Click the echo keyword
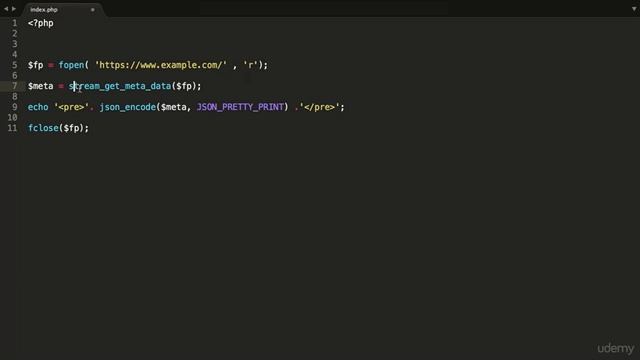Viewport: 640px width, 360px height. (x=38, y=107)
